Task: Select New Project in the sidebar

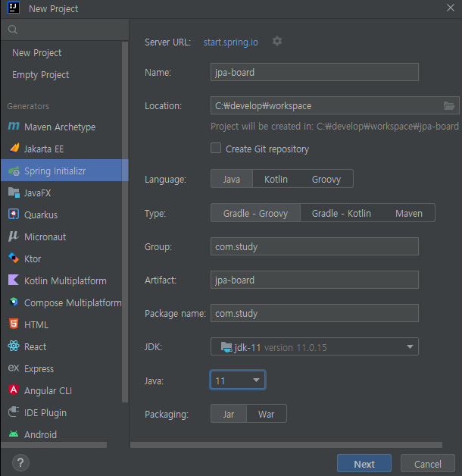Action: click(x=36, y=53)
